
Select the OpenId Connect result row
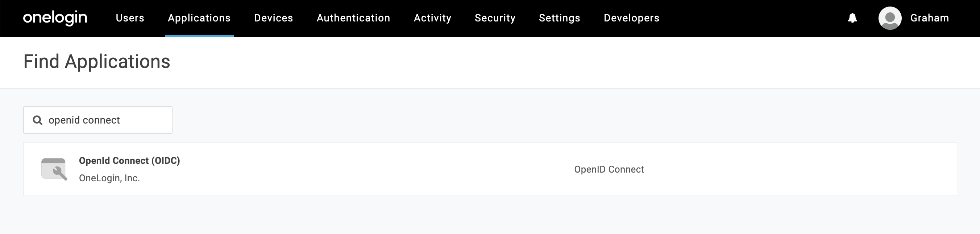click(490, 169)
